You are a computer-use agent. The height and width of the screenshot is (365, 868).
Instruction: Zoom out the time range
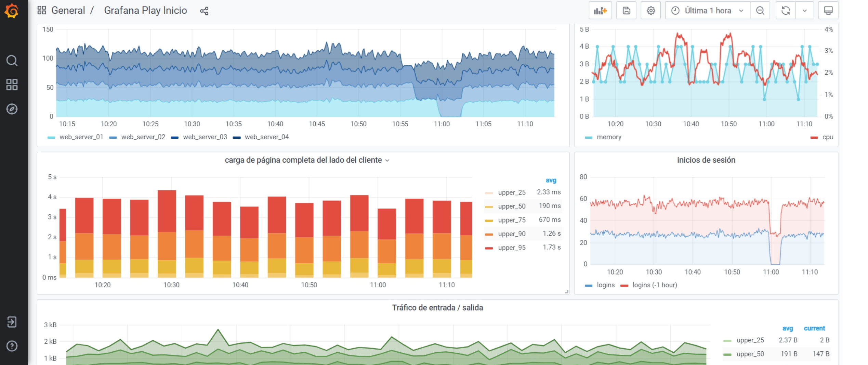[x=760, y=11]
